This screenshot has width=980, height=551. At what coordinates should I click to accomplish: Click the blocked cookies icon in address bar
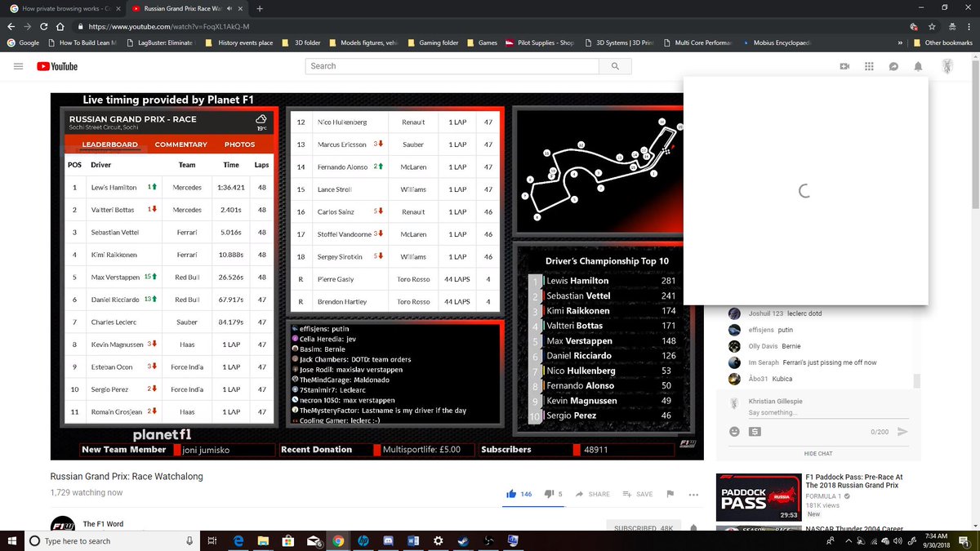[x=915, y=26]
